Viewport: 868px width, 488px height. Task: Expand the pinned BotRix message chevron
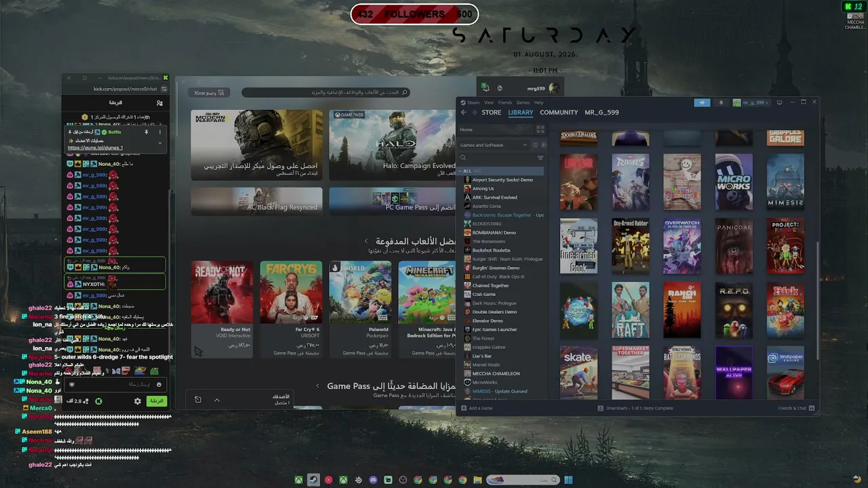click(x=160, y=142)
